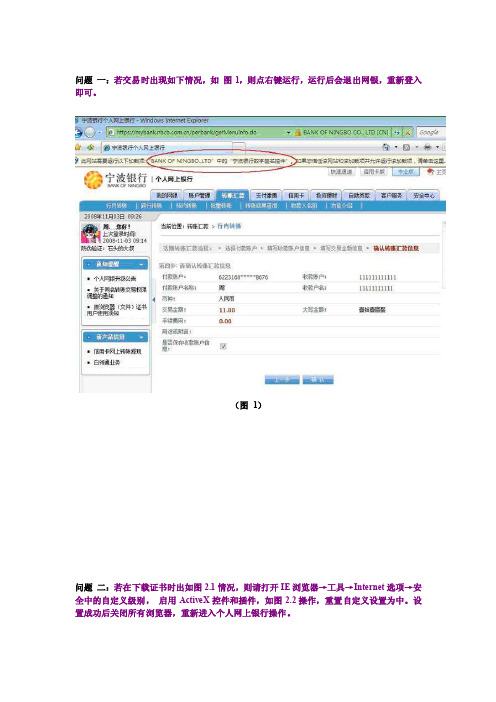Viewport: 496px width, 702px height.
Task: Select 收款人名册 in the blue submenu
Action: pos(304,206)
